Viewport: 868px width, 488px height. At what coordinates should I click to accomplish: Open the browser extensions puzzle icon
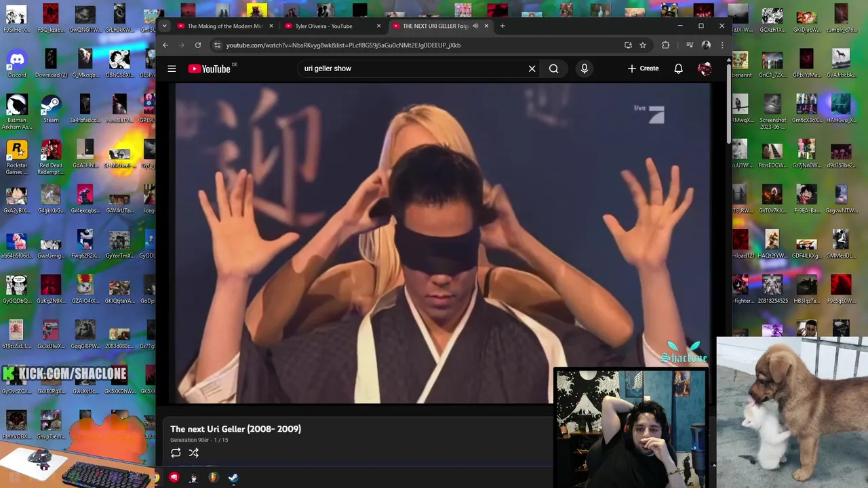coord(665,45)
